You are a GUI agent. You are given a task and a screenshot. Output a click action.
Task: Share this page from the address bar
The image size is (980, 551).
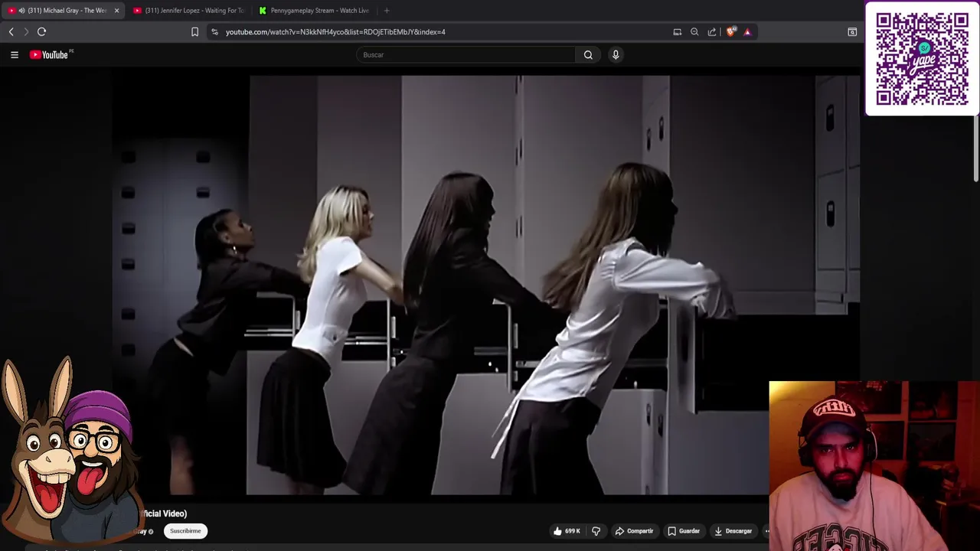coord(712,31)
